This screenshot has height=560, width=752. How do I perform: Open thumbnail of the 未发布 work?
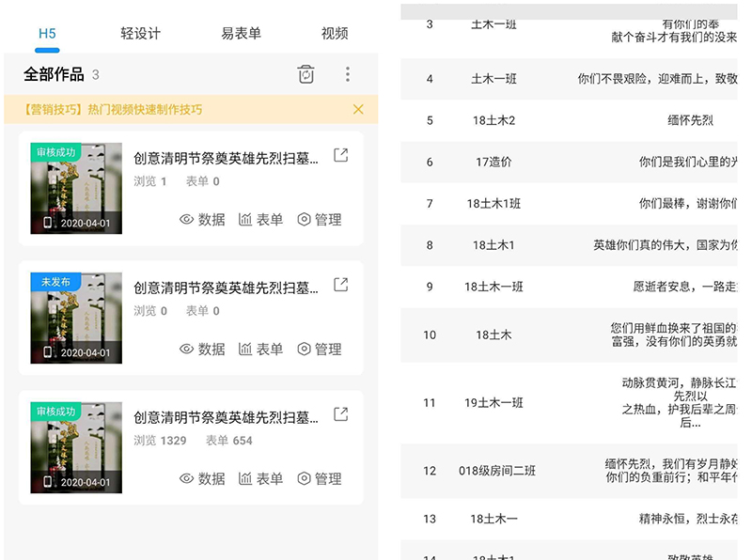(x=76, y=318)
